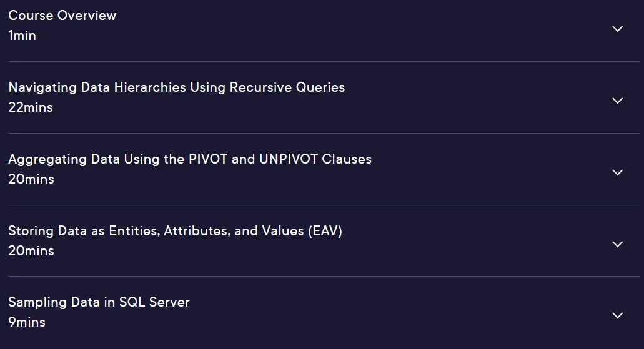Expand the Navigating Data Hierarchies chevron

[617, 101]
